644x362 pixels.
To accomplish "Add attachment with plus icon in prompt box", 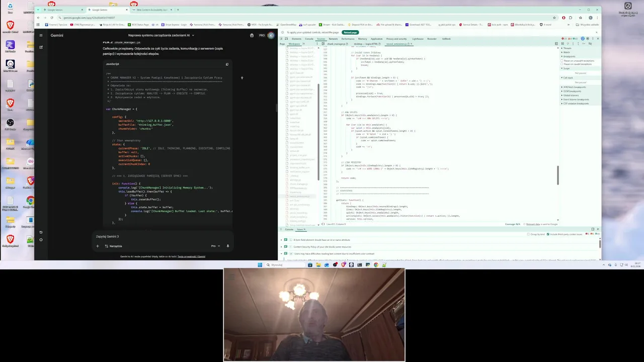I will (x=98, y=246).
